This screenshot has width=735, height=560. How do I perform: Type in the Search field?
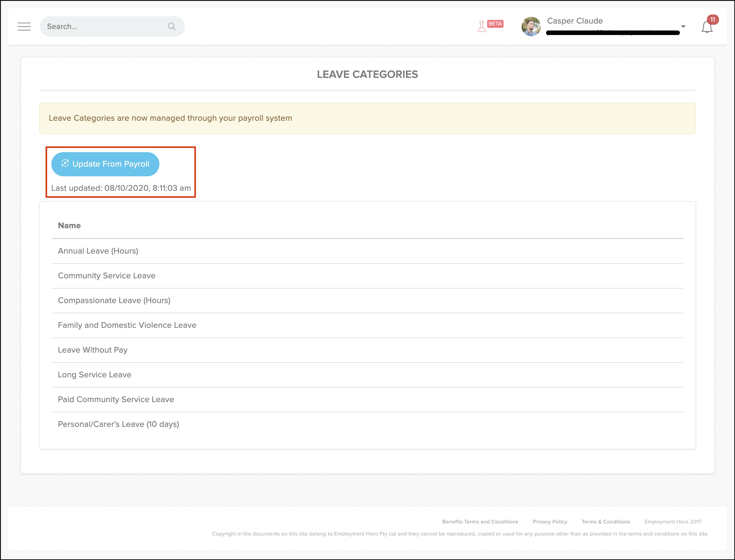103,26
